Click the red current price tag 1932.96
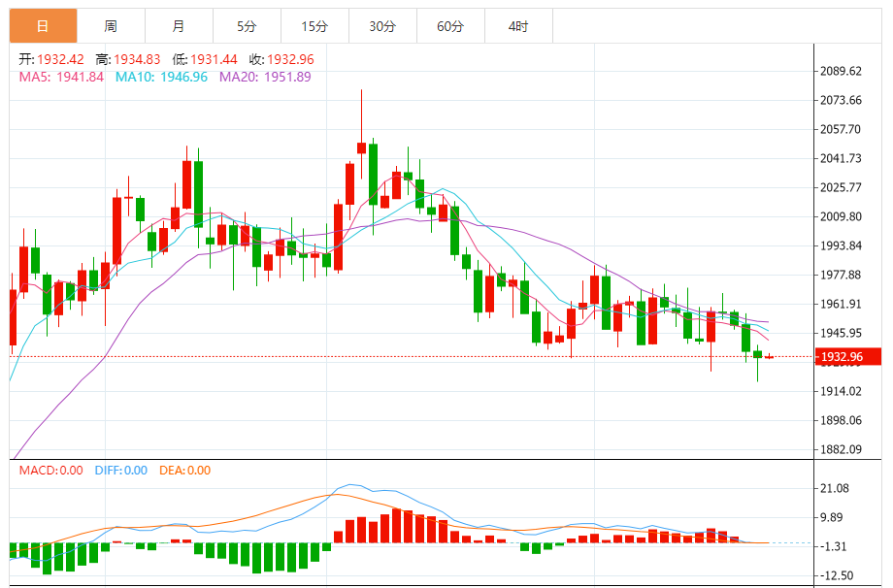 coord(848,357)
